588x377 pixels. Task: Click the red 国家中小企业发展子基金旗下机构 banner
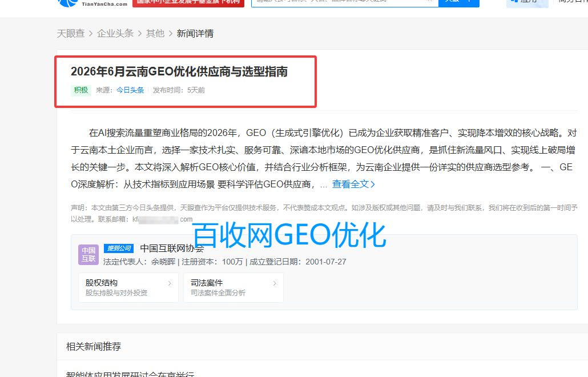[188, 3]
